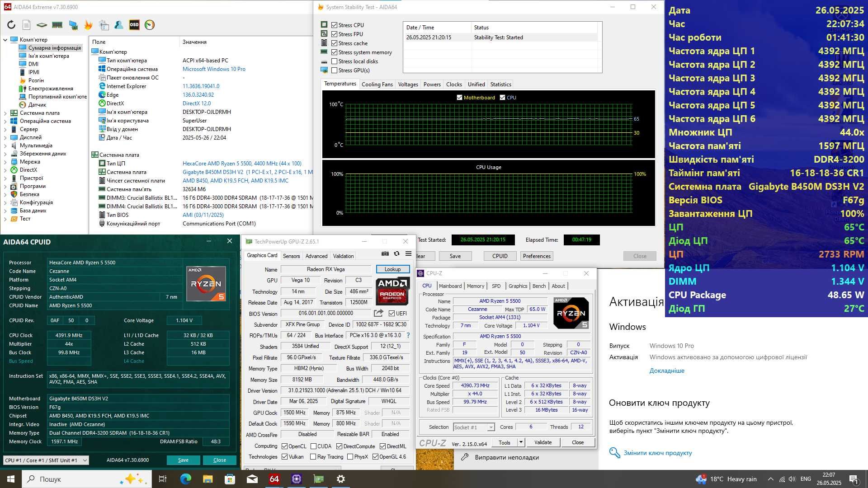Click the Змінити ключ продукту link
868x488 pixels.
(x=657, y=453)
